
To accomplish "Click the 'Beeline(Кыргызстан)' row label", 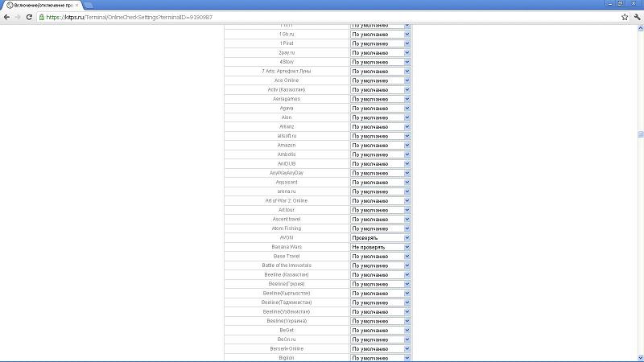I will [287, 293].
